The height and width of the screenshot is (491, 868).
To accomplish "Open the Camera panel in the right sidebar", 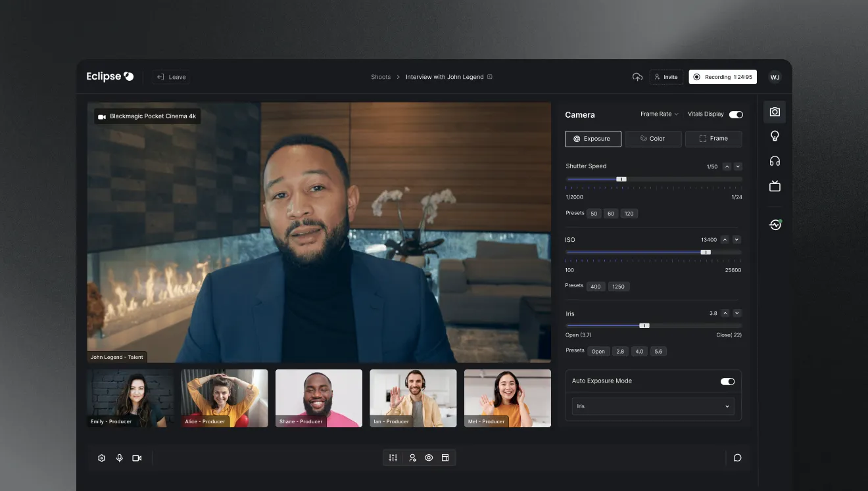I will 775,112.
